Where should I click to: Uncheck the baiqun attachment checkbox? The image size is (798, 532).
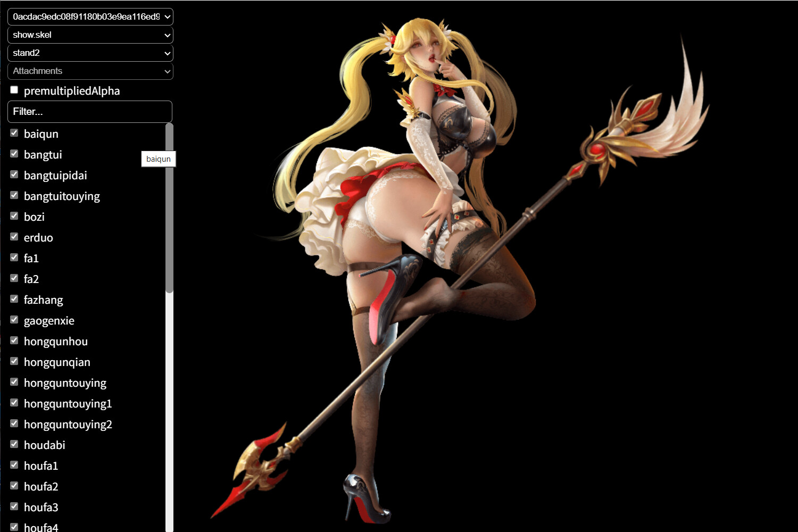coord(14,133)
